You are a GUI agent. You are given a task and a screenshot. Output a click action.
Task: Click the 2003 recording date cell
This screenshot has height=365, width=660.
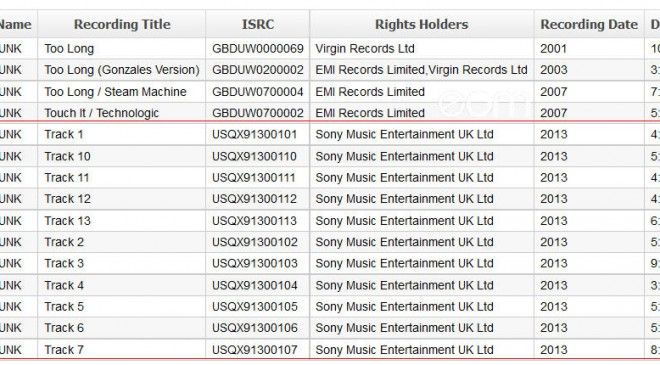click(589, 70)
